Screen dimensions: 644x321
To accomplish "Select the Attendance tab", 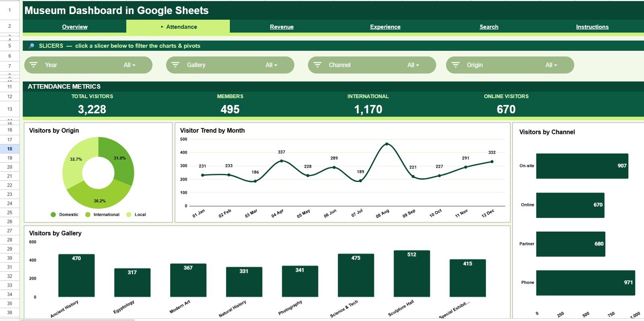I will [x=178, y=27].
